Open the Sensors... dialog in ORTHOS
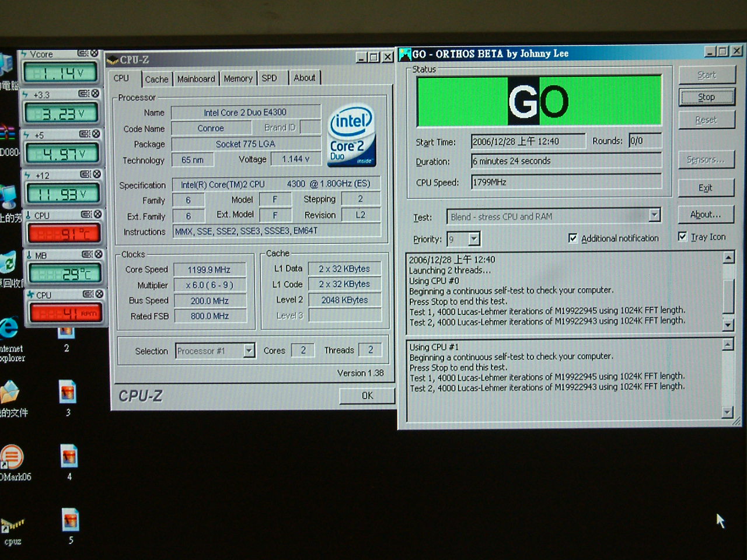The width and height of the screenshot is (747, 560). [706, 159]
